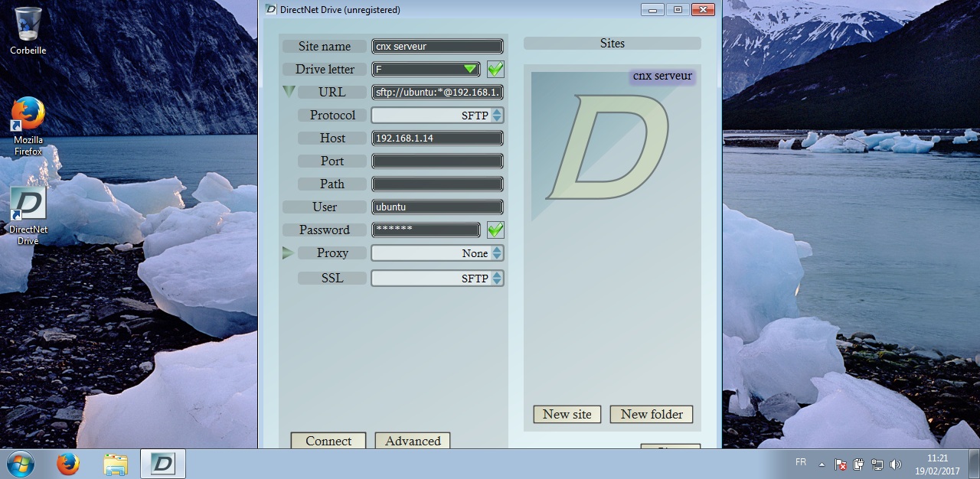
Task: Open File Explorer from taskbar
Action: pos(116,464)
